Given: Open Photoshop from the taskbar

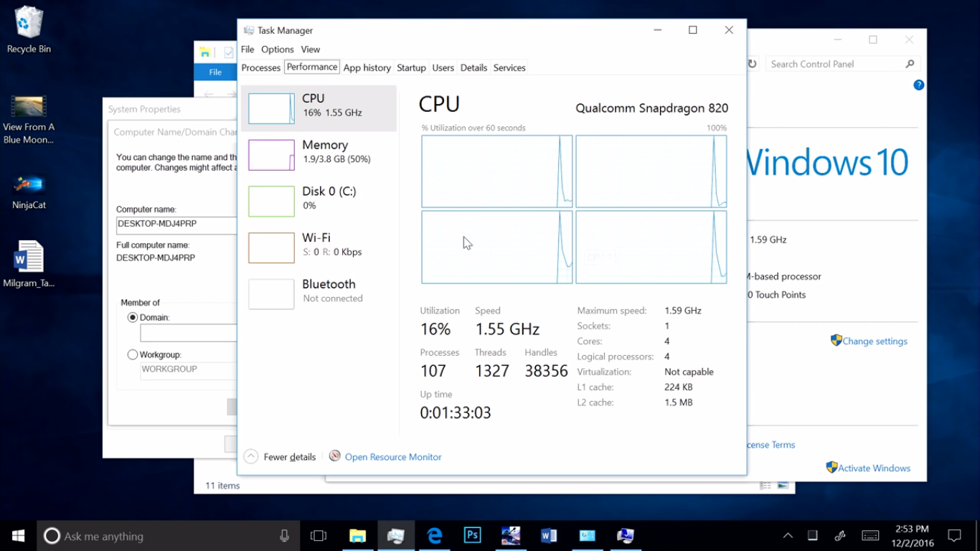Looking at the screenshot, I should click(472, 536).
